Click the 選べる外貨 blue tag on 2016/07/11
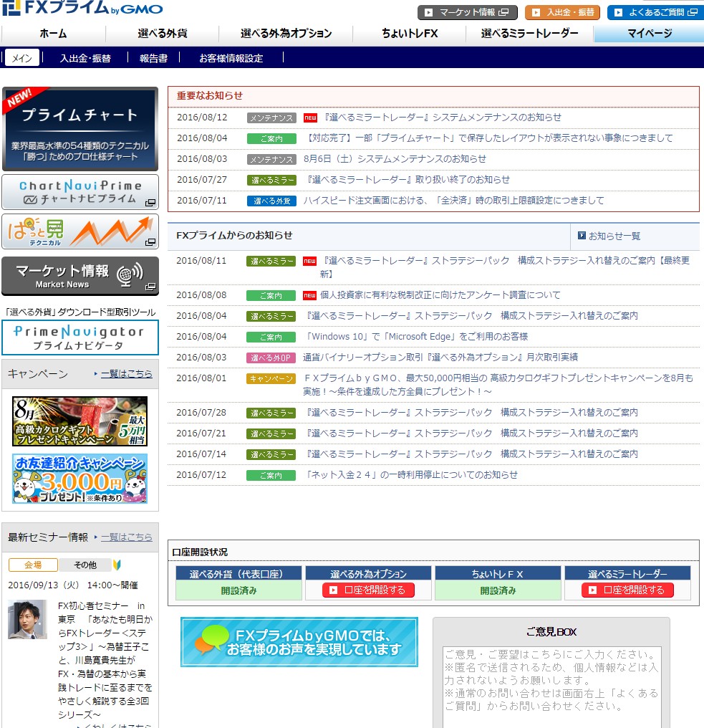Image resolution: width=704 pixels, height=728 pixels. point(271,201)
